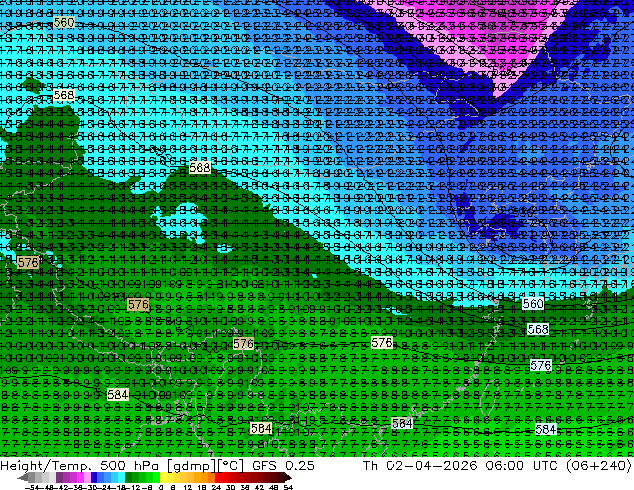The image size is (634, 490).
Task: Click the '-54' legend scale value
Action: point(32,487)
